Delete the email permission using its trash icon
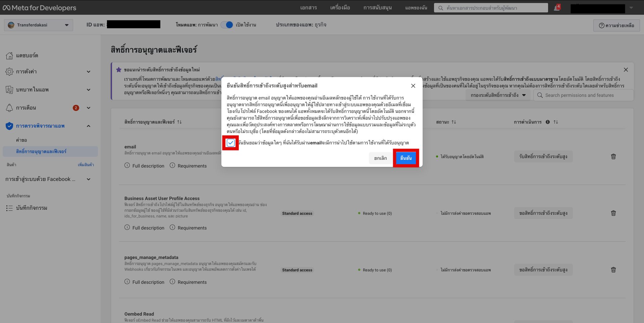This screenshot has width=644, height=323. (x=613, y=156)
